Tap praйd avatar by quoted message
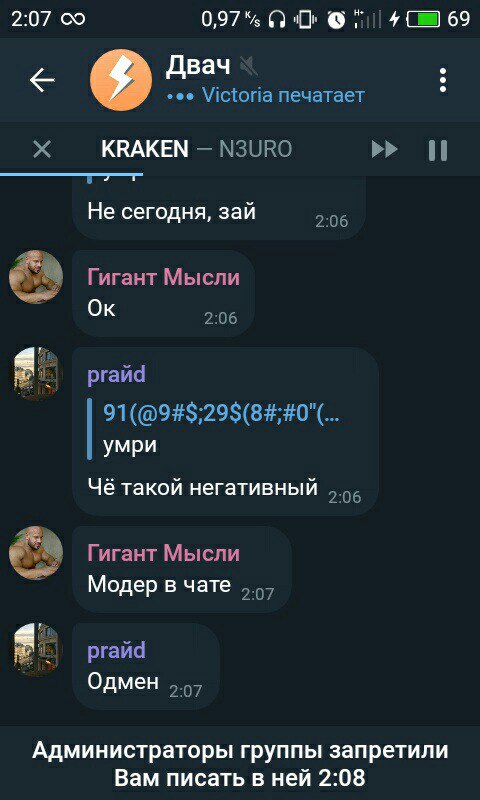The height and width of the screenshot is (800, 480). (36, 374)
